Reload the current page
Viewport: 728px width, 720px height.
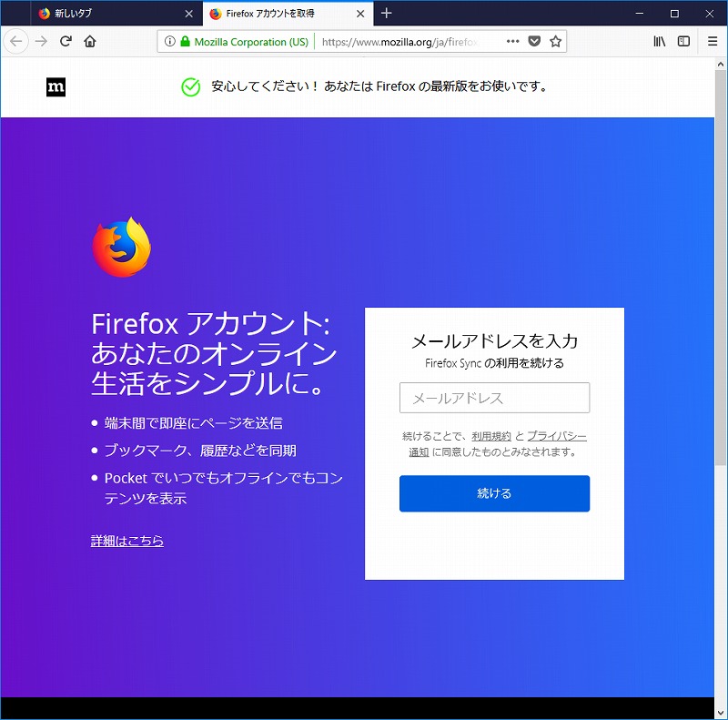[x=66, y=41]
